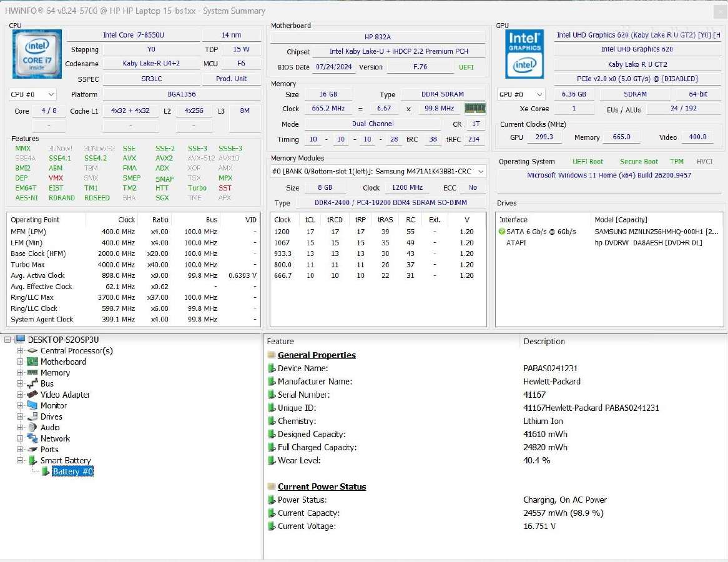Click the Feature column header
The width and height of the screenshot is (728, 562).
391,342
